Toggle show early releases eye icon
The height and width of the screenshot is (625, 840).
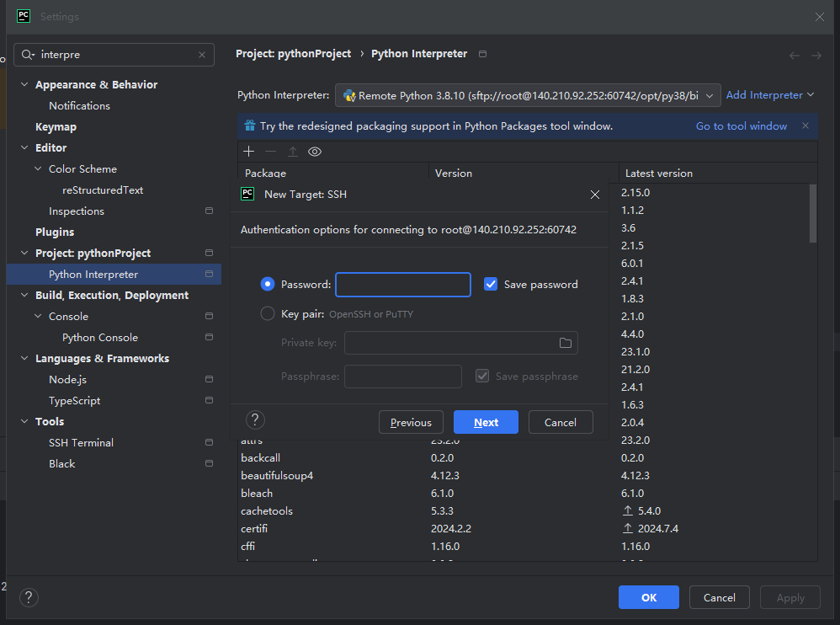315,152
